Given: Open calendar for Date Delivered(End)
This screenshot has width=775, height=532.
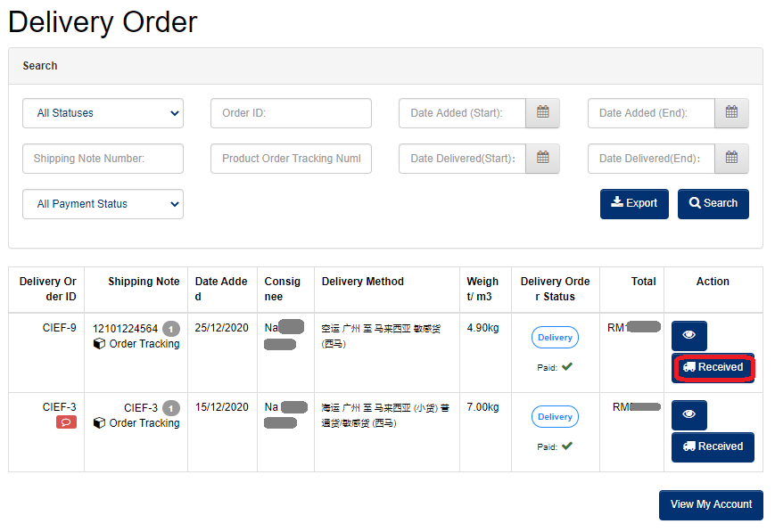Looking at the screenshot, I should [x=731, y=159].
